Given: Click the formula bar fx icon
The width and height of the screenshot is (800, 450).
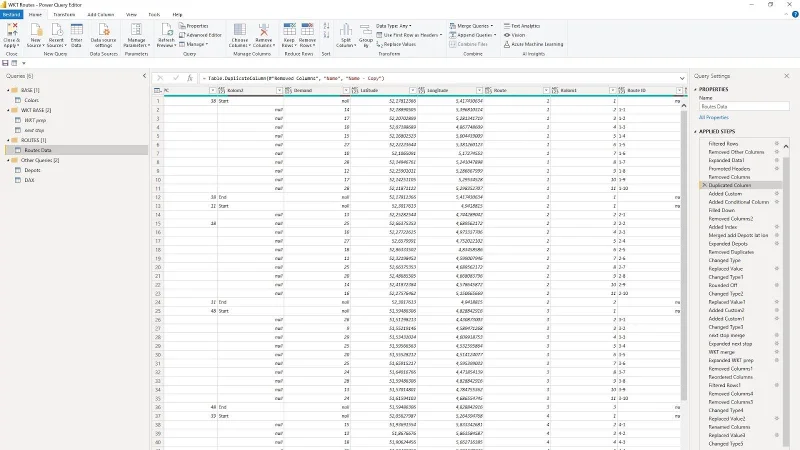Looking at the screenshot, I should click(190, 78).
